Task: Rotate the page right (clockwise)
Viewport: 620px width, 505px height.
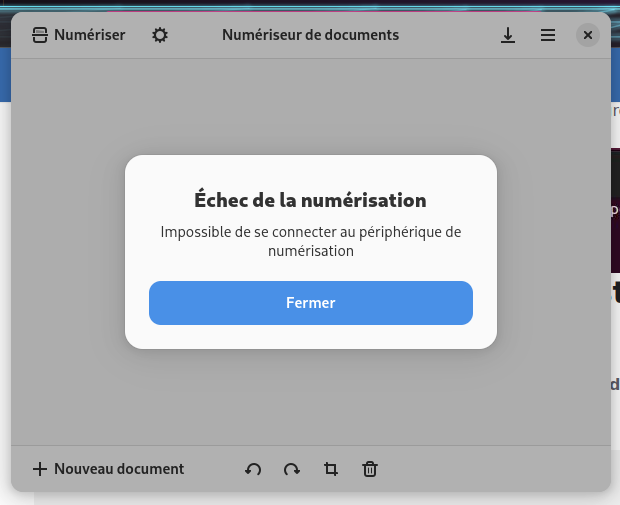Action: [292, 469]
